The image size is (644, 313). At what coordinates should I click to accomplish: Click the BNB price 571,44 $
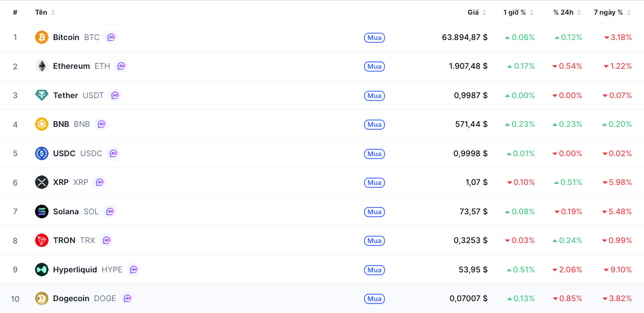[x=471, y=124]
